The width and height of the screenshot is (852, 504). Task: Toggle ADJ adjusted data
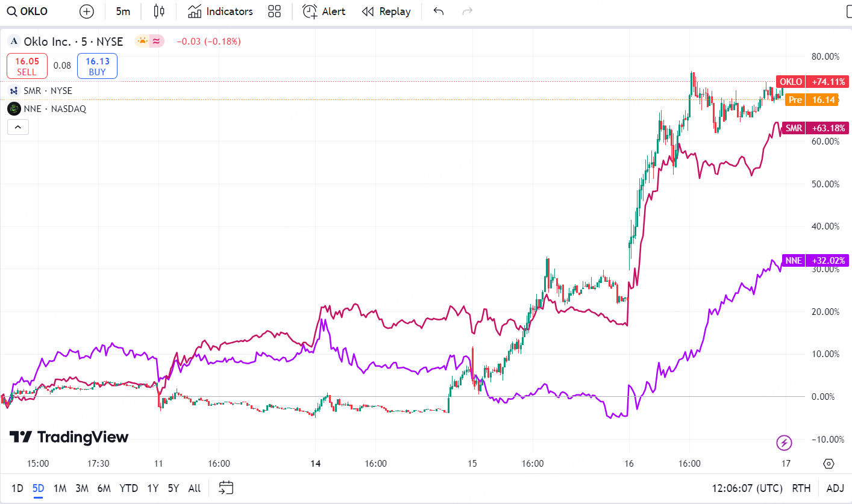click(x=835, y=488)
